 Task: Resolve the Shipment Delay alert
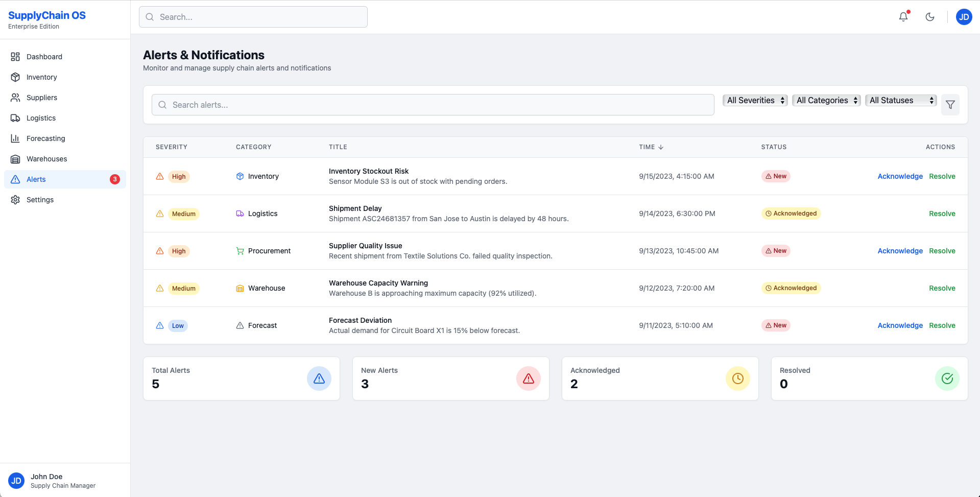pos(942,214)
